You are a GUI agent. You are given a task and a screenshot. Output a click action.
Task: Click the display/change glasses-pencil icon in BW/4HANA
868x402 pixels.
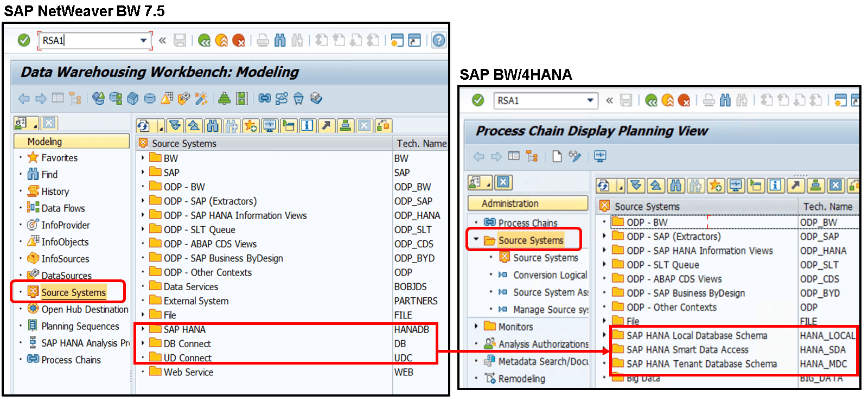[x=575, y=156]
